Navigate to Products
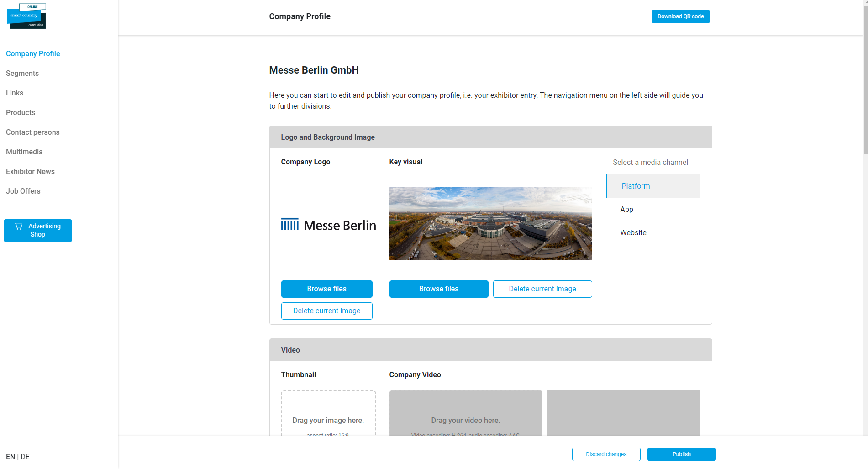The height and width of the screenshot is (469, 868). click(21, 112)
